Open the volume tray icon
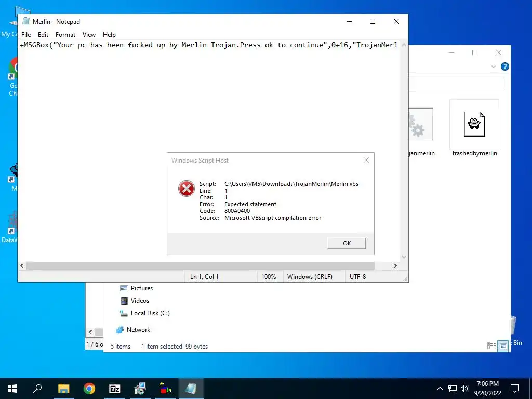This screenshot has height=399, width=532. coord(464,389)
